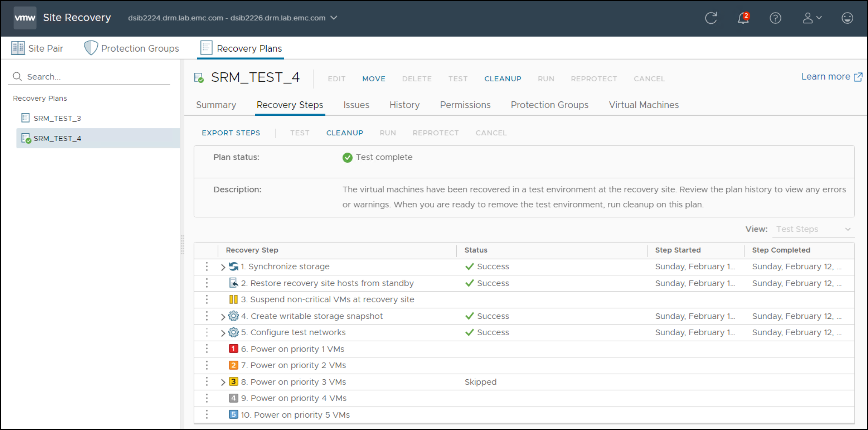Click the search magnifier icon
Viewport: 868px width, 430px height.
tap(17, 77)
